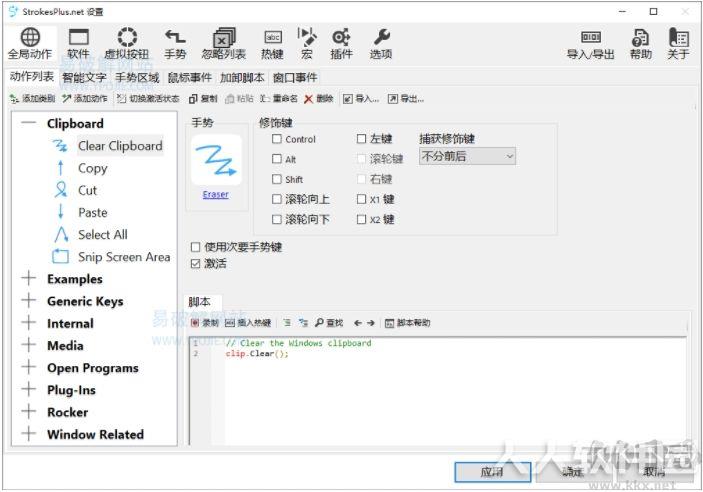Open the 捕获修饰键 dropdown showing 不分前后
Viewport: 703px width, 492px height.
coord(467,156)
